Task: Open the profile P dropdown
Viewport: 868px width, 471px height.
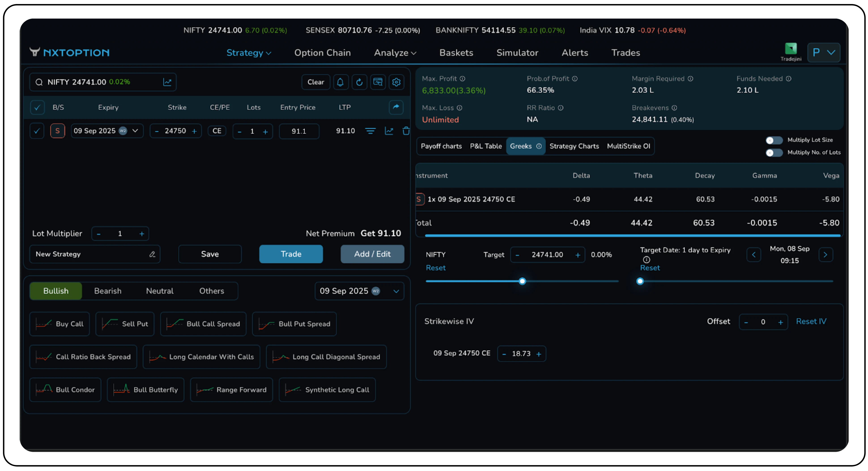Action: [823, 53]
